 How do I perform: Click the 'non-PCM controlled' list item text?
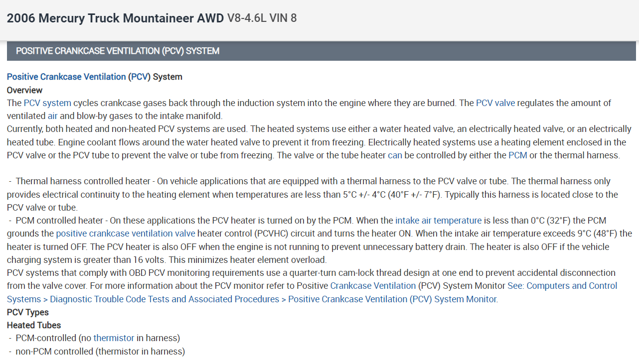[55, 352]
